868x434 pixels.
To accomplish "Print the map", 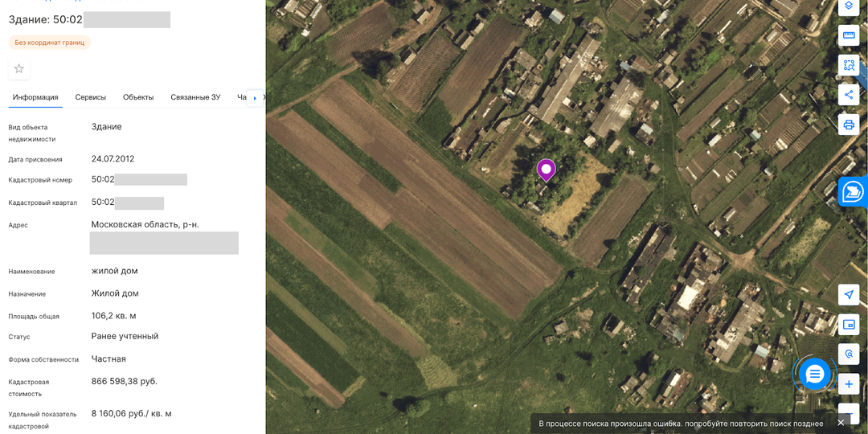I will (x=849, y=125).
